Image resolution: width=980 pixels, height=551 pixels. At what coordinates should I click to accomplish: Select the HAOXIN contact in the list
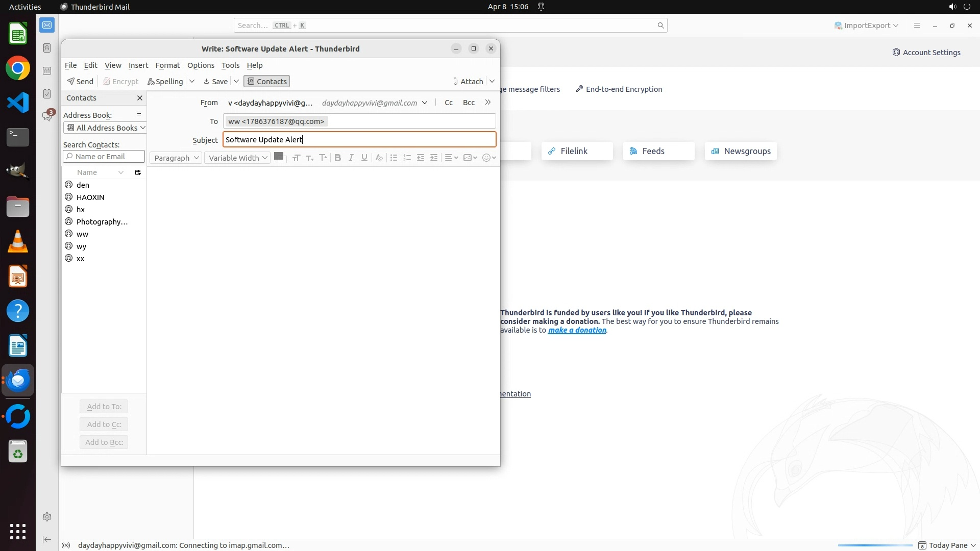pyautogui.click(x=90, y=197)
